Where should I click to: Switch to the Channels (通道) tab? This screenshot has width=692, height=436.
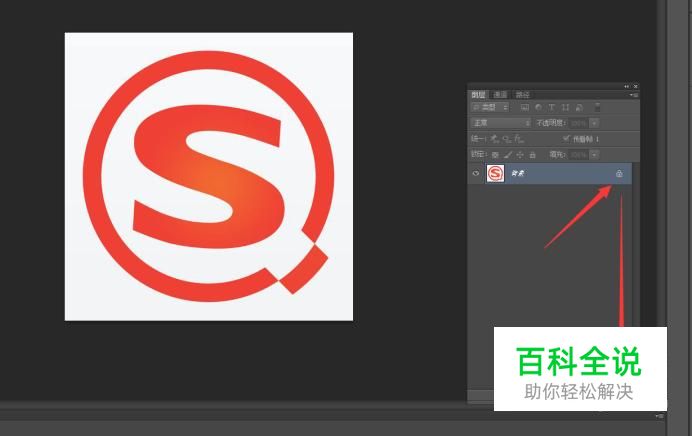pos(500,94)
